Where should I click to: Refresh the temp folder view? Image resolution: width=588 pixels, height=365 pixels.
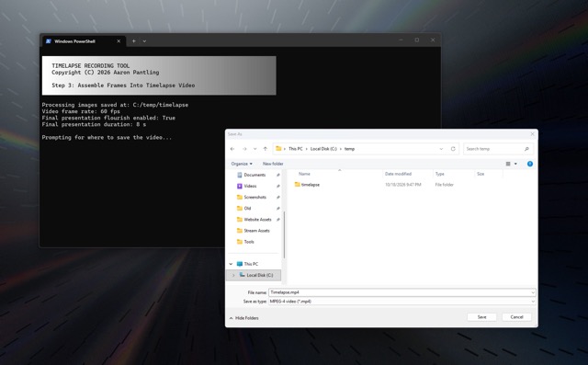coord(453,149)
